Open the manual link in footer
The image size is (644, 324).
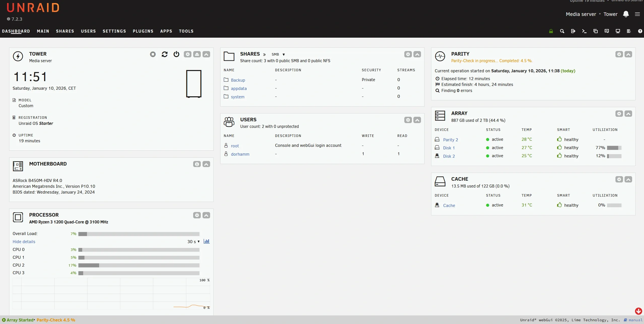pos(635,320)
